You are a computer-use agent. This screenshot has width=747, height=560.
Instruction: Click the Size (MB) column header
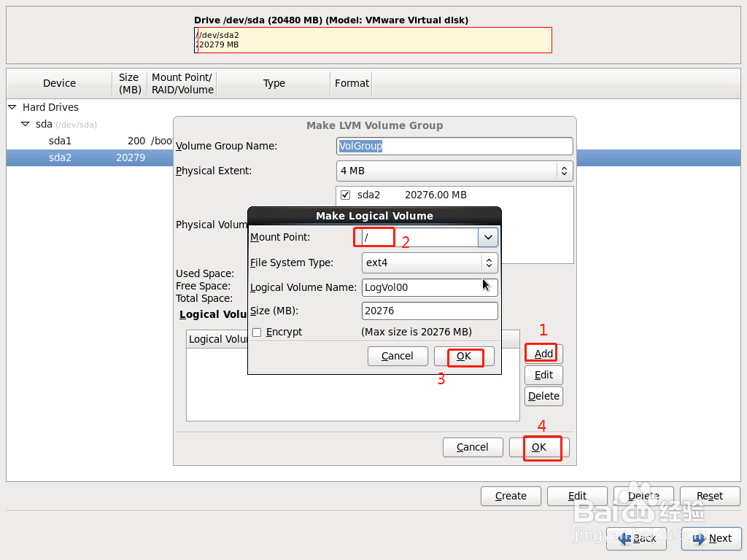point(130,83)
